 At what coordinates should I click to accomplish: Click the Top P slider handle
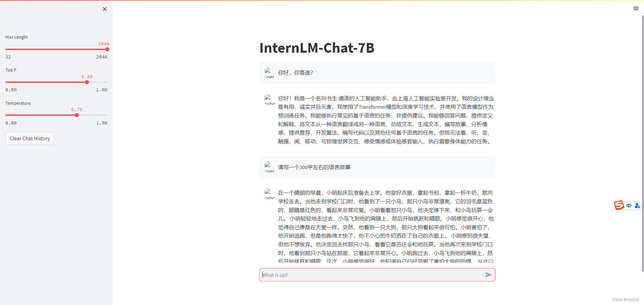(87, 82)
